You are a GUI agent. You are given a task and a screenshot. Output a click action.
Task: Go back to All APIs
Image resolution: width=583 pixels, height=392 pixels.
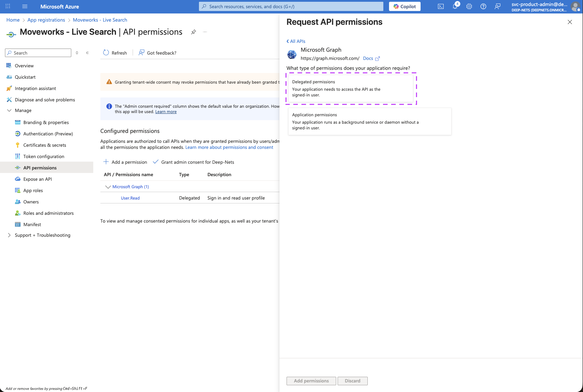[296, 41]
